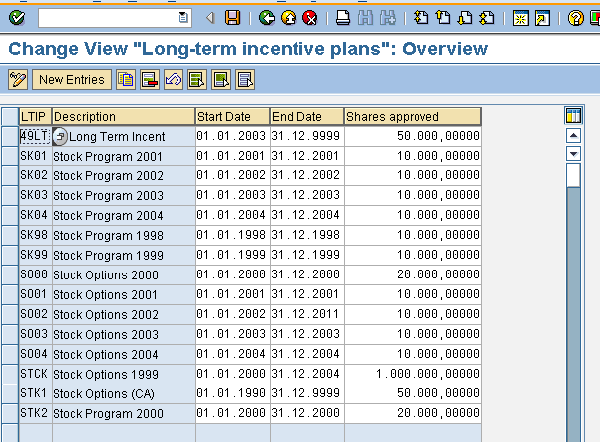The image size is (600, 442).
Task: Click the scroll up arrow button
Action: tap(573, 135)
